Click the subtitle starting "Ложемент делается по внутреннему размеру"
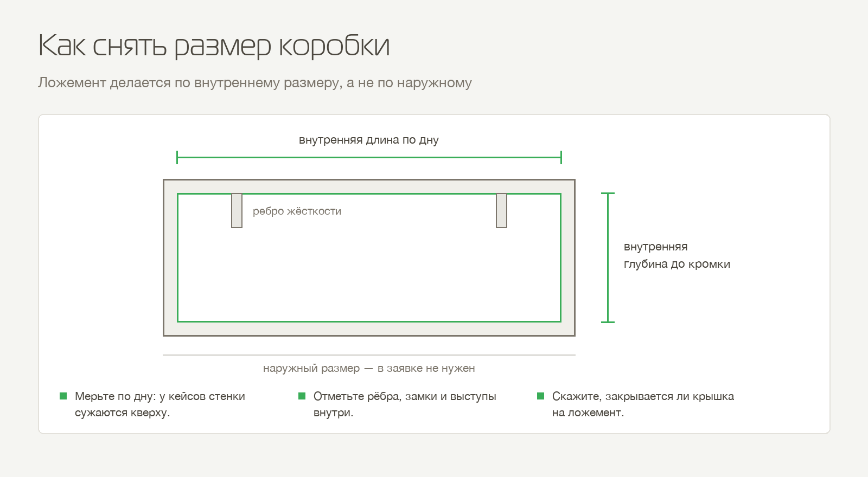 pos(255,83)
